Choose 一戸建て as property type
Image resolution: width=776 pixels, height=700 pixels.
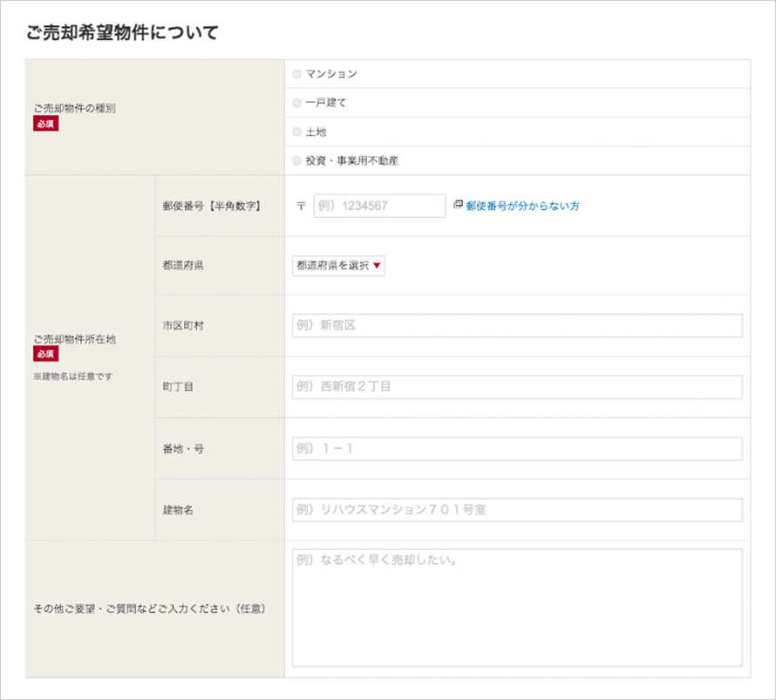pyautogui.click(x=297, y=103)
